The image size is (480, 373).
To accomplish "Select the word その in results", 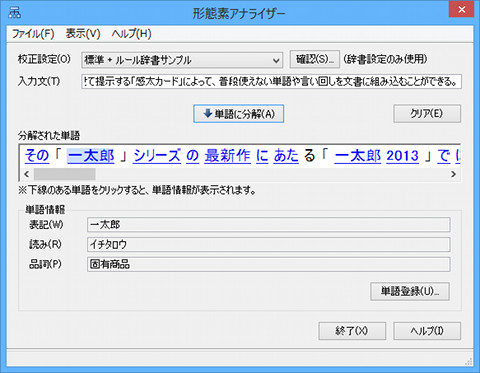I will pos(37,156).
